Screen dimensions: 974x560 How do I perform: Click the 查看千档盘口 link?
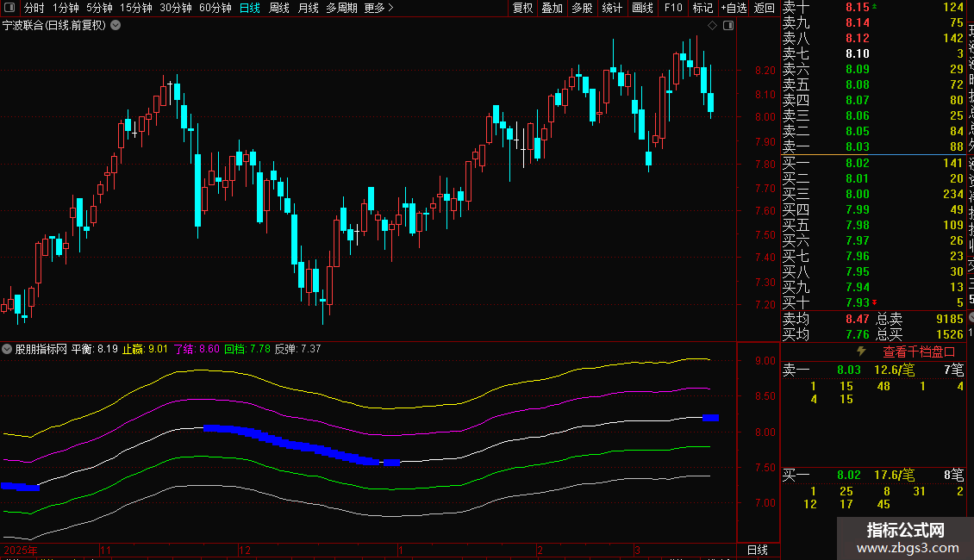pos(919,352)
